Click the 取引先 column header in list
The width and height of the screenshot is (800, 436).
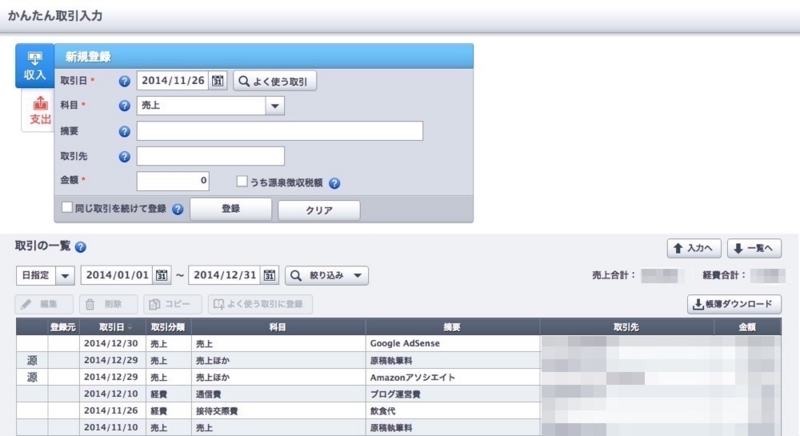tap(627, 327)
